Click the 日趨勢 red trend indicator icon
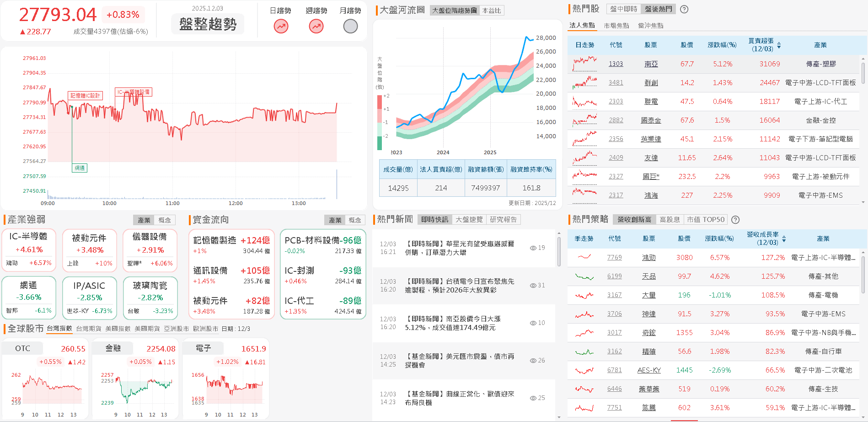This screenshot has height=422, width=868. click(280, 27)
